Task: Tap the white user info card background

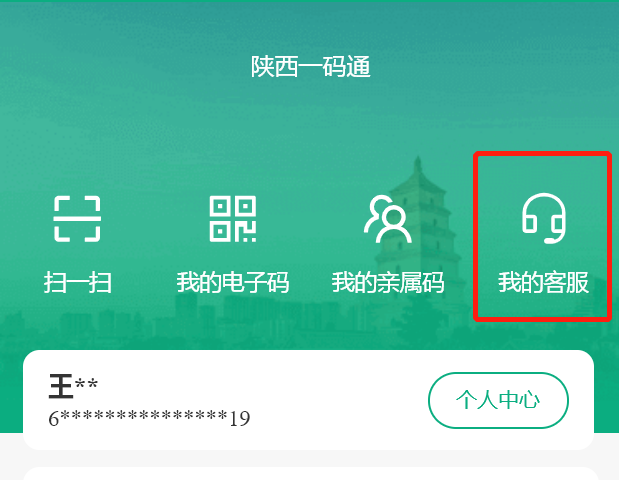Action: click(308, 400)
